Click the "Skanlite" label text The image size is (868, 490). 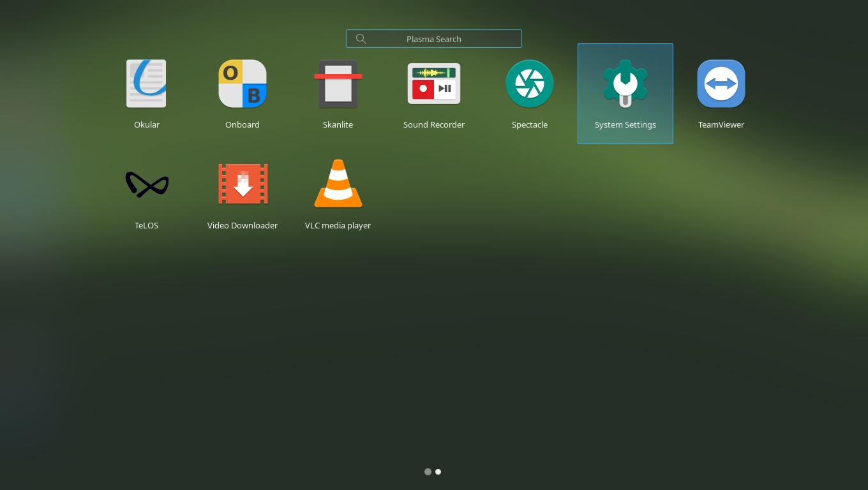[x=338, y=125]
